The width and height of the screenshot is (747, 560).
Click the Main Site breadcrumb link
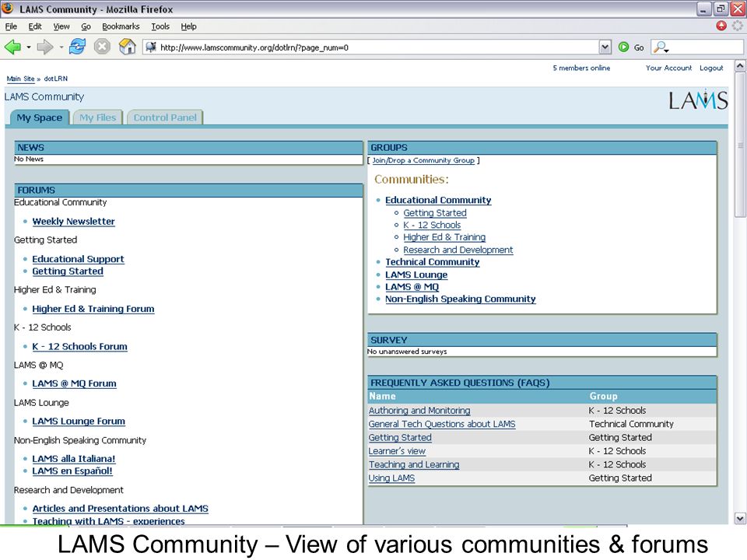pos(20,79)
